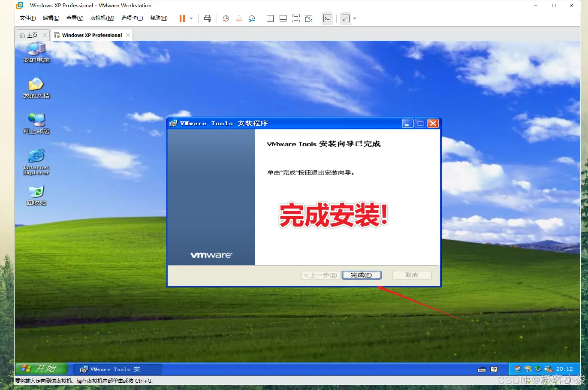This screenshot has height=390, width=588.
Task: Click the VMware Tools taskbar button
Action: coord(118,369)
